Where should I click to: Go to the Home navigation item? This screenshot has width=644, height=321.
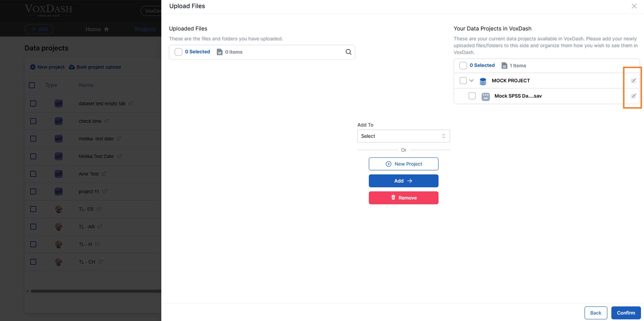pyautogui.click(x=96, y=29)
